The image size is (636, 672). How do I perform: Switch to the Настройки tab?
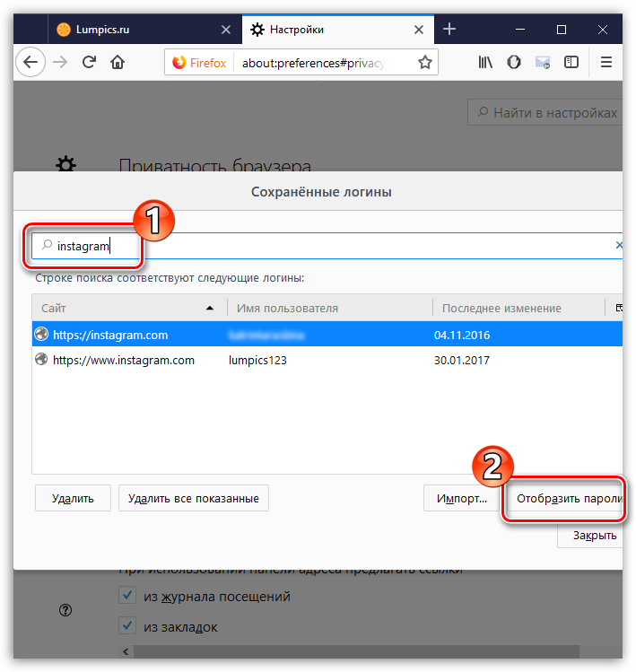tap(337, 29)
